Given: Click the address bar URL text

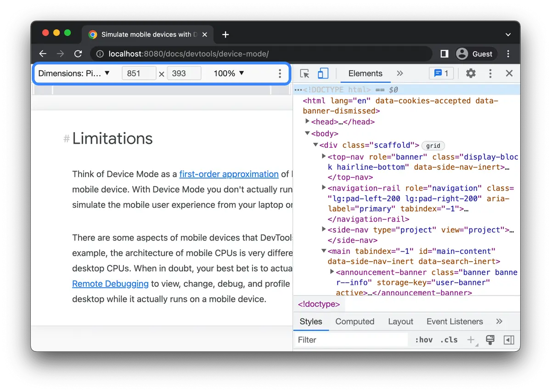Looking at the screenshot, I should 188,54.
